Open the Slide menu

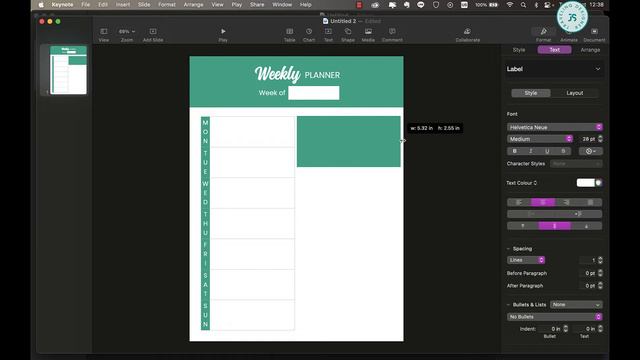point(144,5)
